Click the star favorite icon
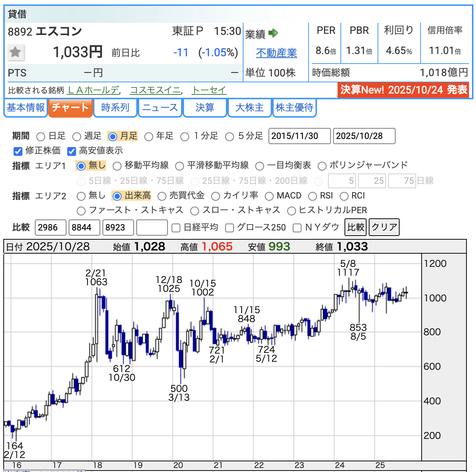 [15, 52]
